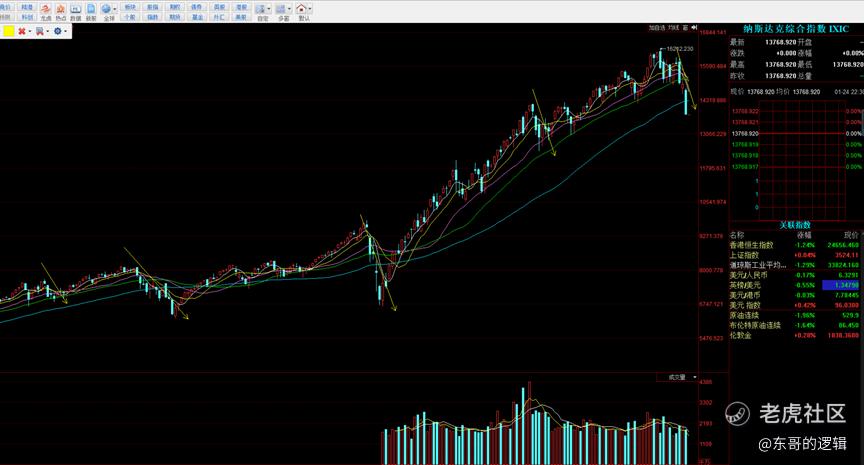The height and width of the screenshot is (465, 864).
Task: Open the 原油连续 row
Action: 795,315
